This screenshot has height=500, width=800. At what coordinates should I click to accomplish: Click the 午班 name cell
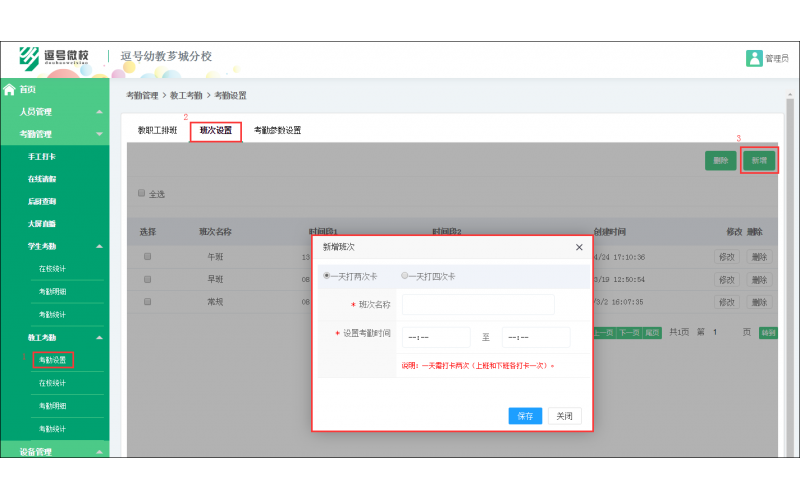point(215,257)
